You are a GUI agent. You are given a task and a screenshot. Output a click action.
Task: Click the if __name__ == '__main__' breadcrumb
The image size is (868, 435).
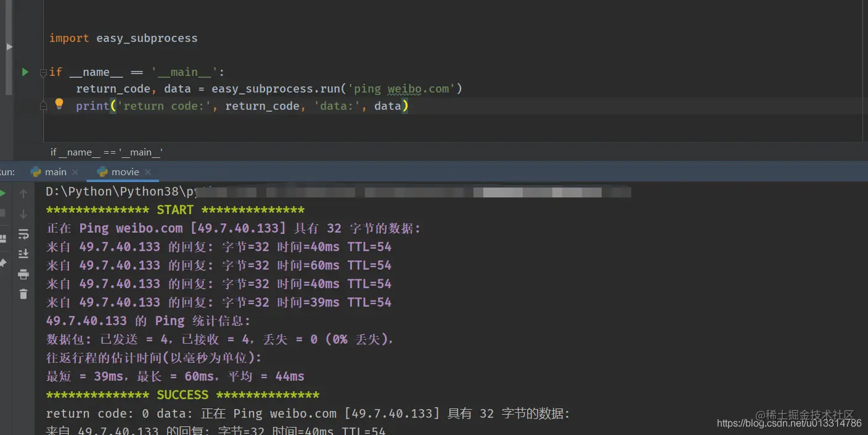pyautogui.click(x=107, y=152)
